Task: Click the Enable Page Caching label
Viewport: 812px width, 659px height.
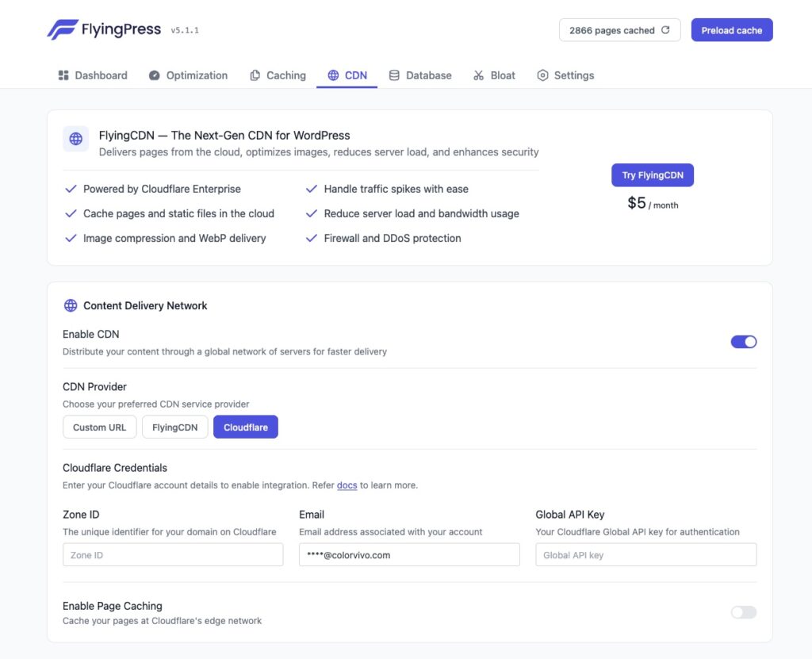Action: 113,606
